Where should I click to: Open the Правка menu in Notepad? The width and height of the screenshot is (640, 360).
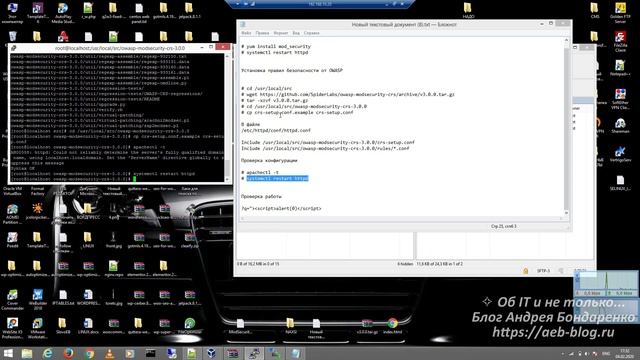pyautogui.click(x=262, y=33)
